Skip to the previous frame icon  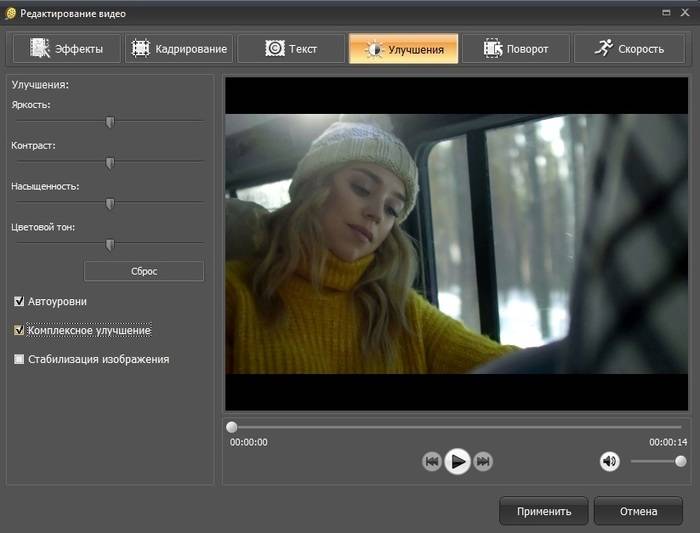pyautogui.click(x=432, y=461)
